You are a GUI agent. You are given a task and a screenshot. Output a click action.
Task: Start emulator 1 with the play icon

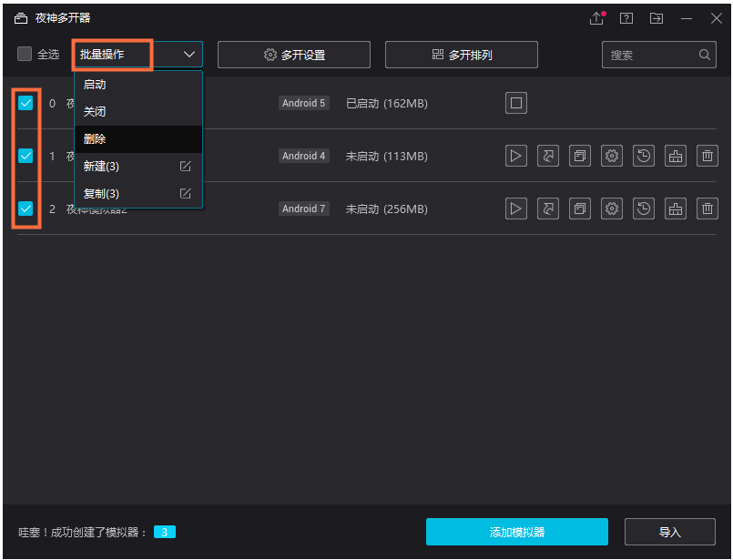tap(516, 156)
